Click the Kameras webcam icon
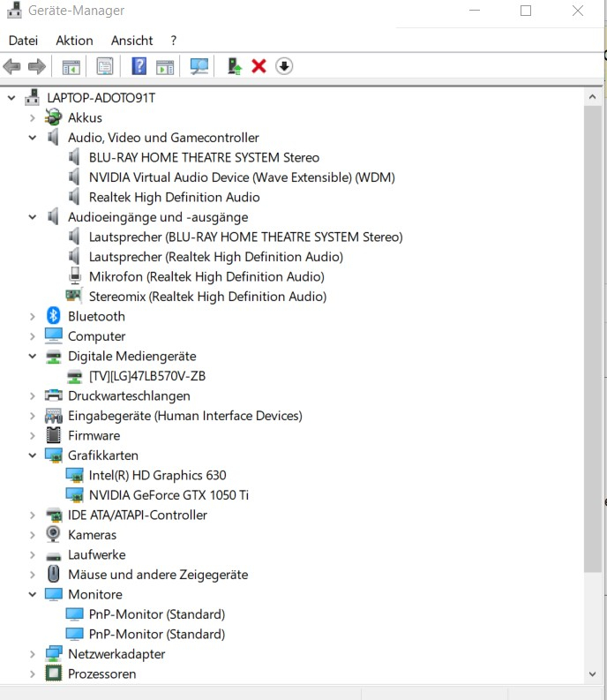The width and height of the screenshot is (607, 700). coord(54,534)
